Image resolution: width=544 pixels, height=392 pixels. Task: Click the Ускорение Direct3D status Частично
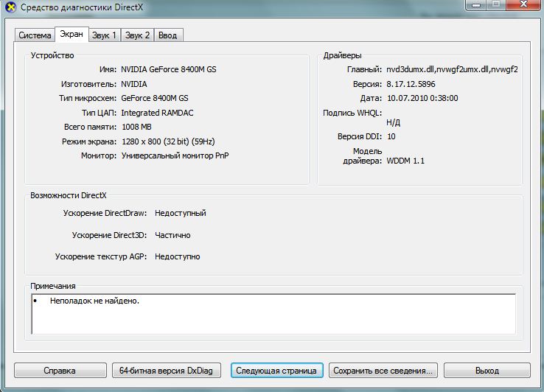pos(172,235)
